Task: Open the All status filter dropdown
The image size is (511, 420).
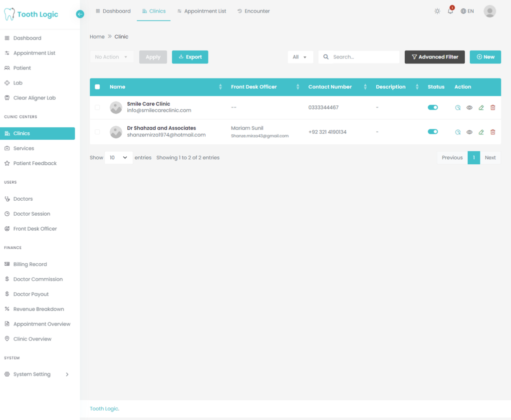Action: (x=300, y=57)
